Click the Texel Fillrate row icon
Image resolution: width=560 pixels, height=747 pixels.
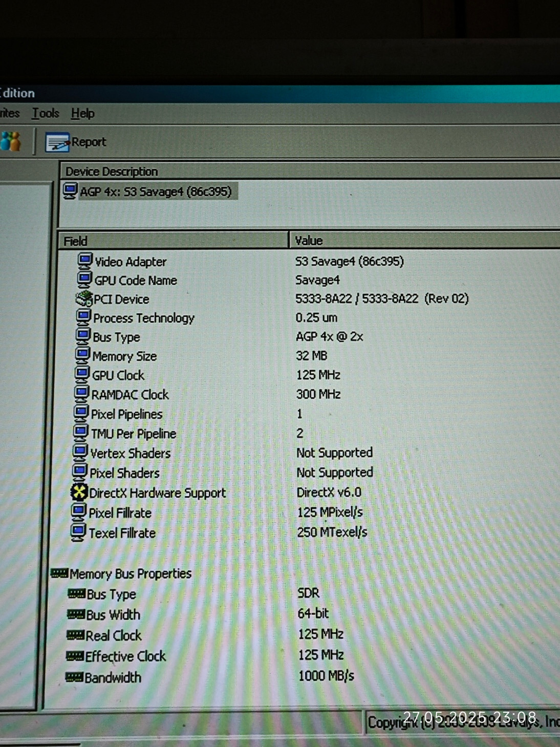click(78, 532)
